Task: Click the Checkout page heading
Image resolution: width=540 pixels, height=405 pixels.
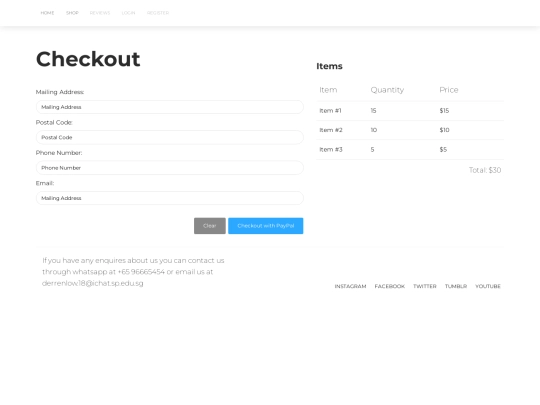Action: (88, 59)
